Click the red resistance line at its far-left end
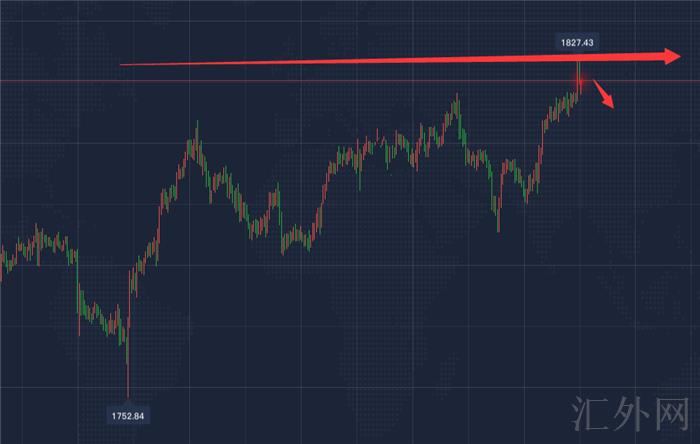 click(5, 80)
